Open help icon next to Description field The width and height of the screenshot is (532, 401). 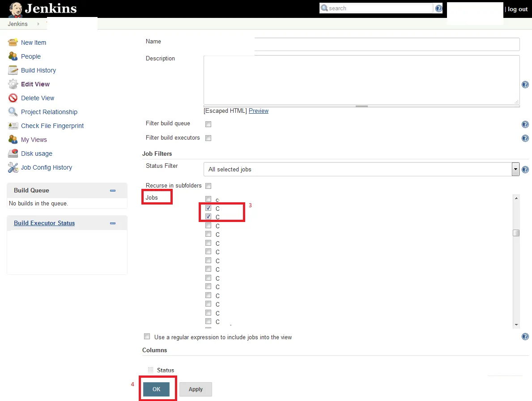pos(525,85)
